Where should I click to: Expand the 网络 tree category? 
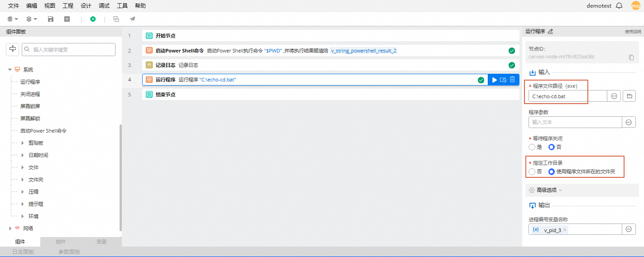click(10, 228)
